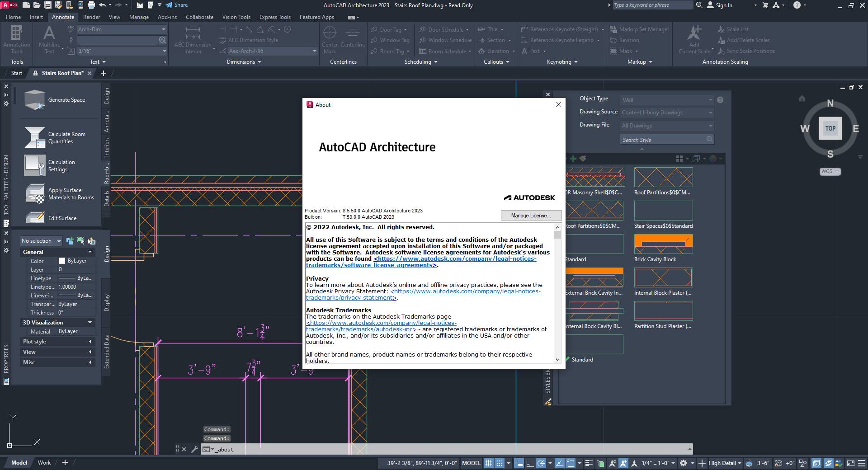Click the shopping cart icon in title bar
This screenshot has width=868, height=470.
pos(765,5)
